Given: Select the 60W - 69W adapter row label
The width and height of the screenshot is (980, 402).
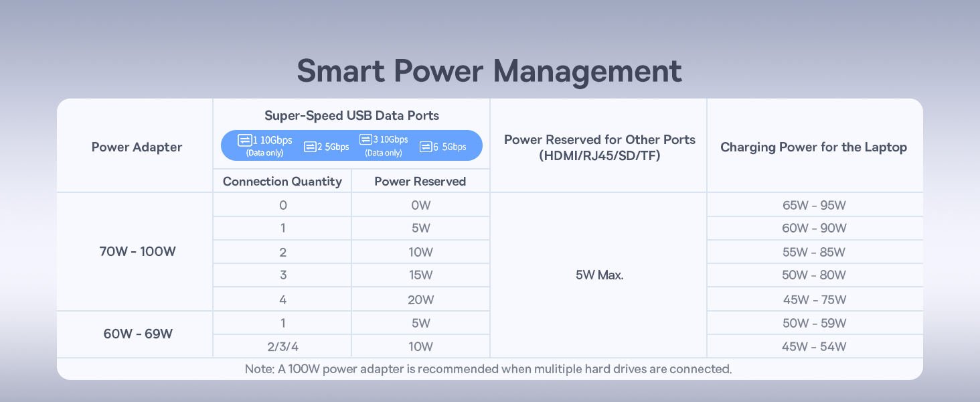Looking at the screenshot, I should coord(137,334).
